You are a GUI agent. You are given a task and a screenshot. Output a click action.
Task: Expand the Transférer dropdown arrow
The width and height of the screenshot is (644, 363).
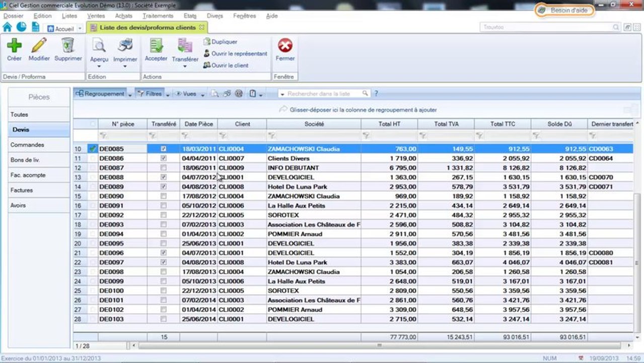(185, 66)
